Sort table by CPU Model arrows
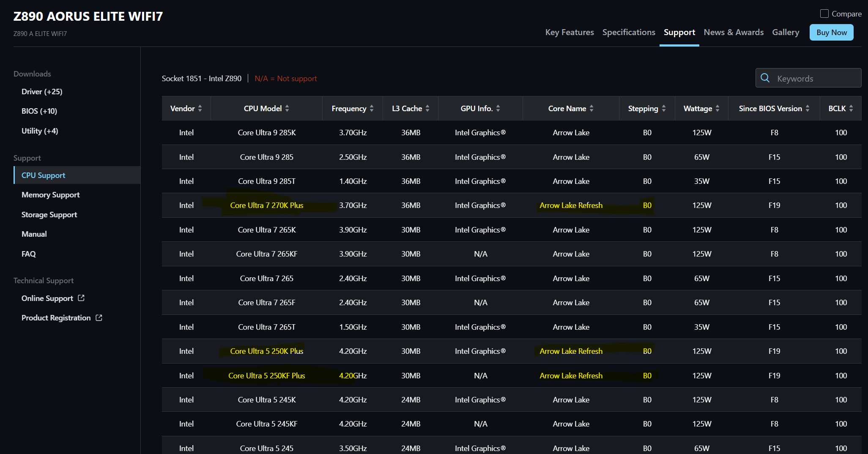This screenshot has height=454, width=868. tap(287, 108)
